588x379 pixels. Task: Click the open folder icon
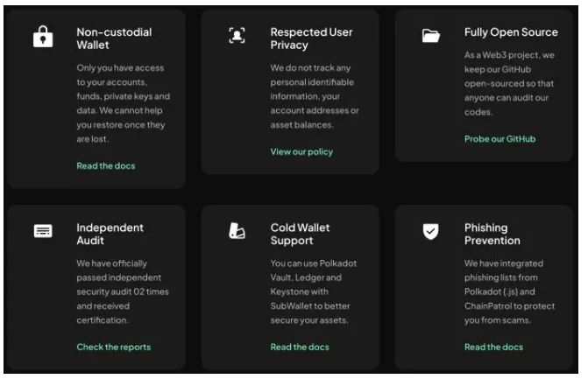coord(431,36)
